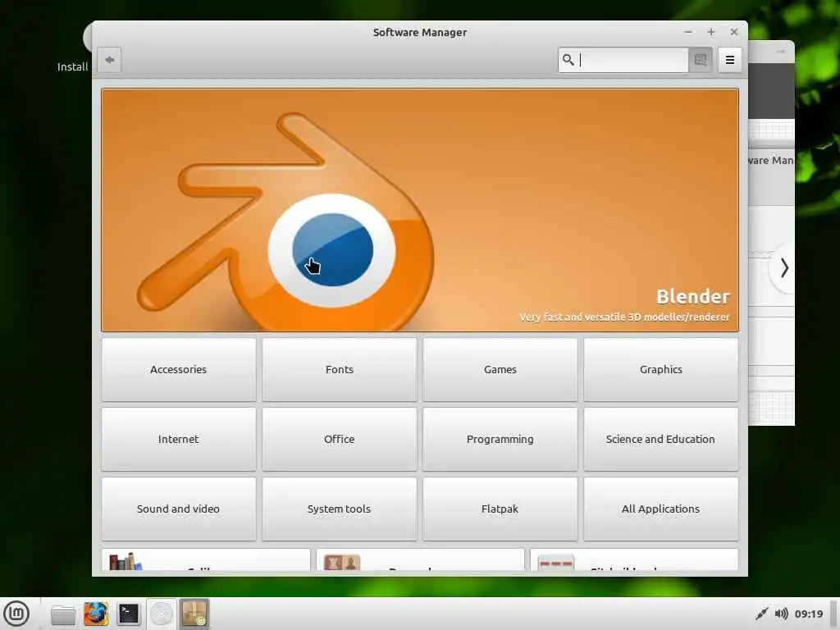Click the Blender title on banner
This screenshot has width=840, height=630.
click(692, 296)
